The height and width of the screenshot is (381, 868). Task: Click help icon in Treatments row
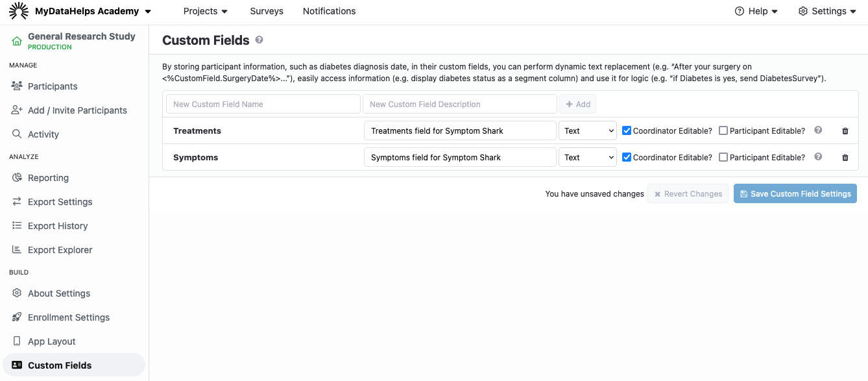pos(818,130)
